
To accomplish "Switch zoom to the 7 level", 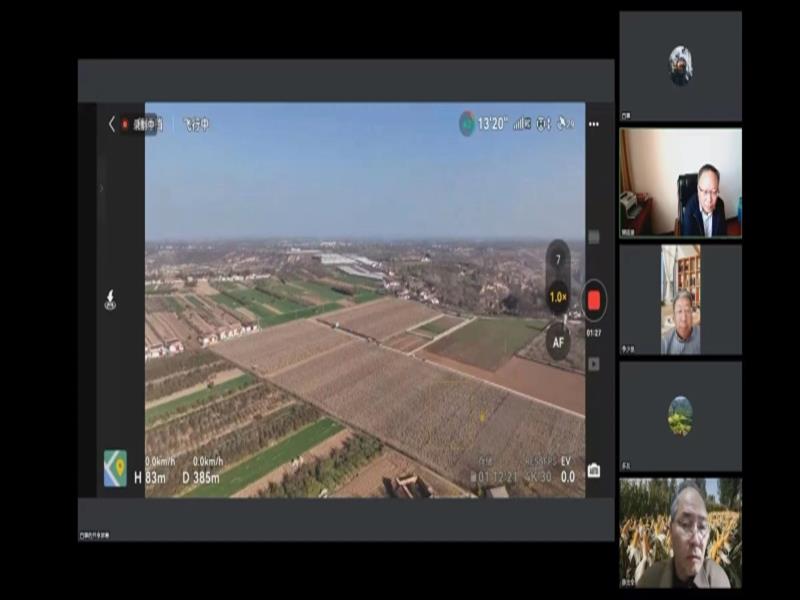I will (x=558, y=260).
